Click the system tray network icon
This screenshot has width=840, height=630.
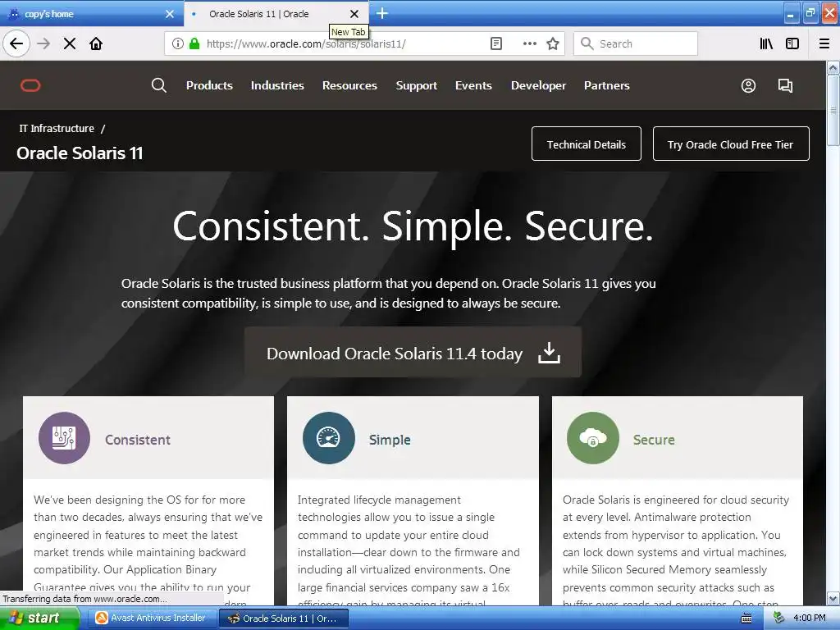[778, 619]
